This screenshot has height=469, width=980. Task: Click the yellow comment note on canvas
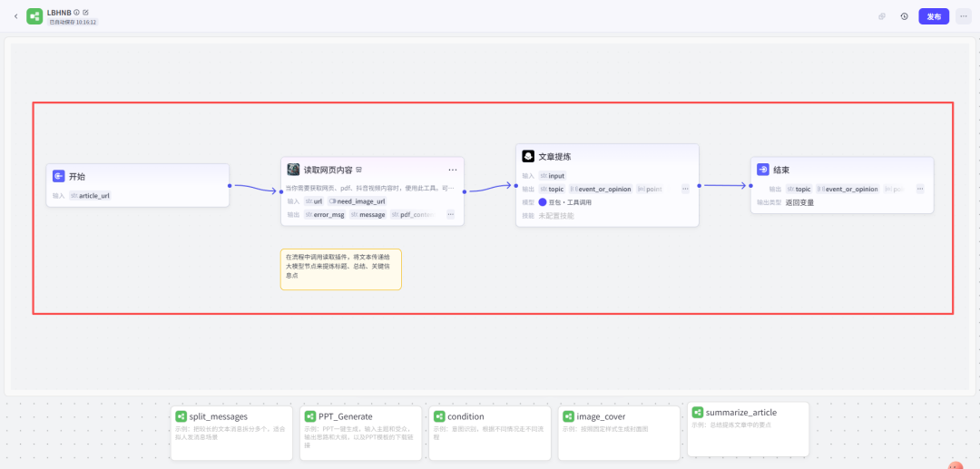pyautogui.click(x=340, y=269)
